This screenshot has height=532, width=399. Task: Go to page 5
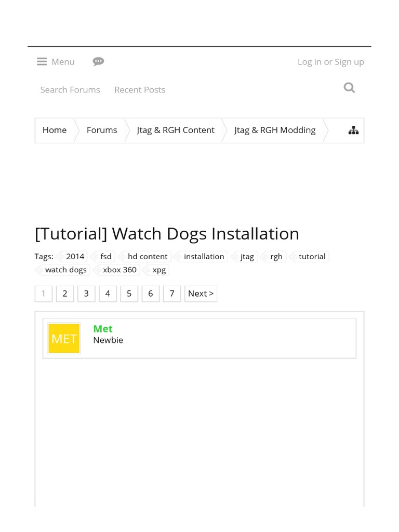129,294
